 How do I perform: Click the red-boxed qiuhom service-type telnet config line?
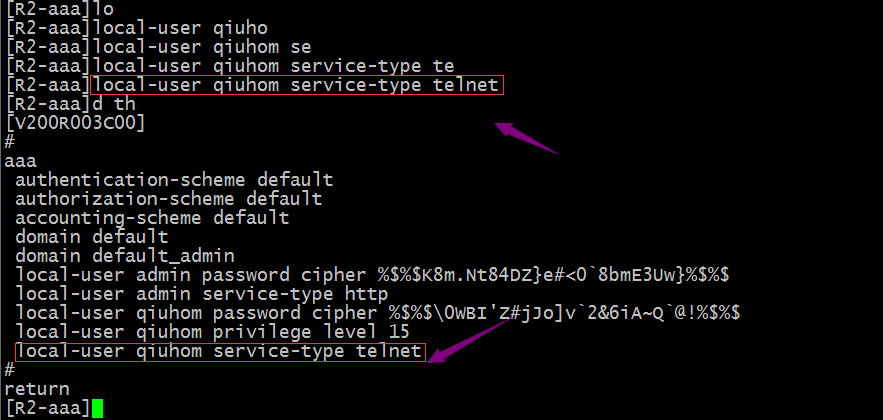[x=220, y=352]
